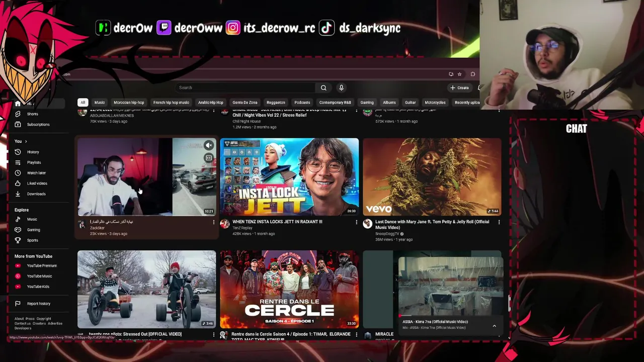Click the YouTube Search field
This screenshot has height=362, width=644.
246,88
